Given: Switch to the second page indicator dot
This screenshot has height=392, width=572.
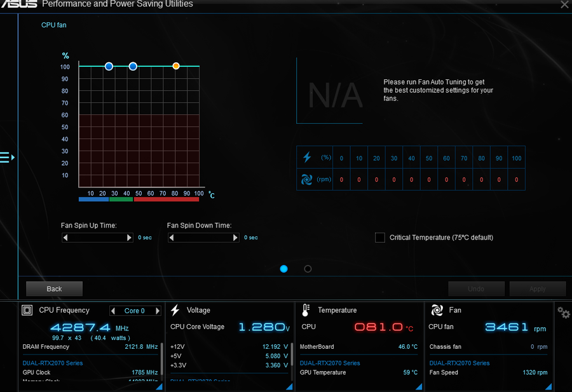Looking at the screenshot, I should (308, 269).
